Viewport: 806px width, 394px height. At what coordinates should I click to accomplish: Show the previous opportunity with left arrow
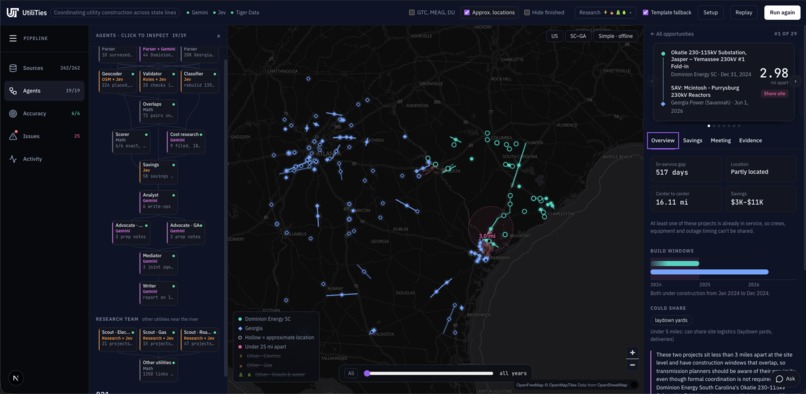click(652, 81)
